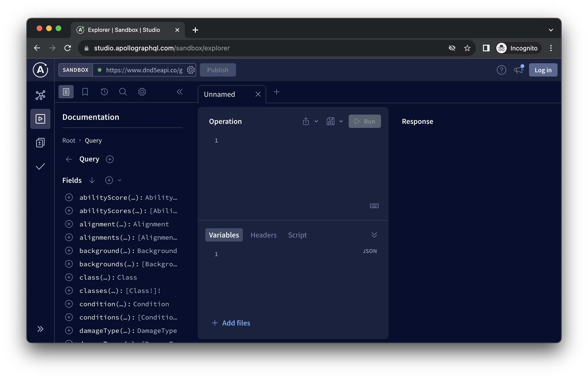Collapse the Documentation panel with double chevron
Screen dimensions: 588x378
point(180,92)
